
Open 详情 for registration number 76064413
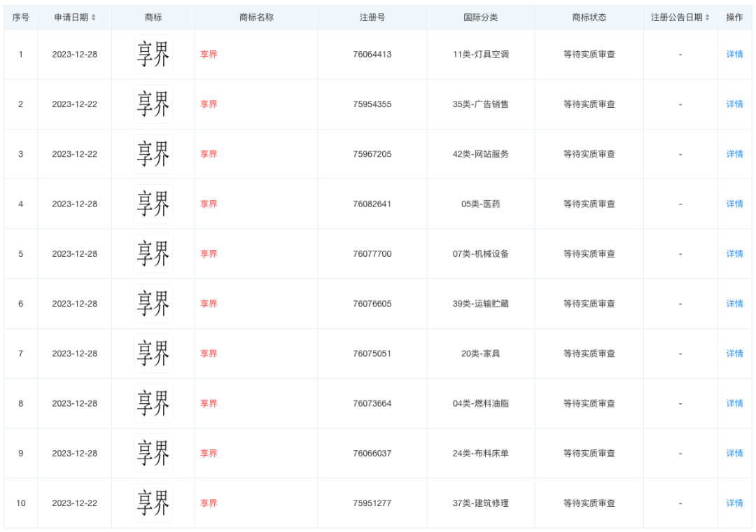[734, 54]
